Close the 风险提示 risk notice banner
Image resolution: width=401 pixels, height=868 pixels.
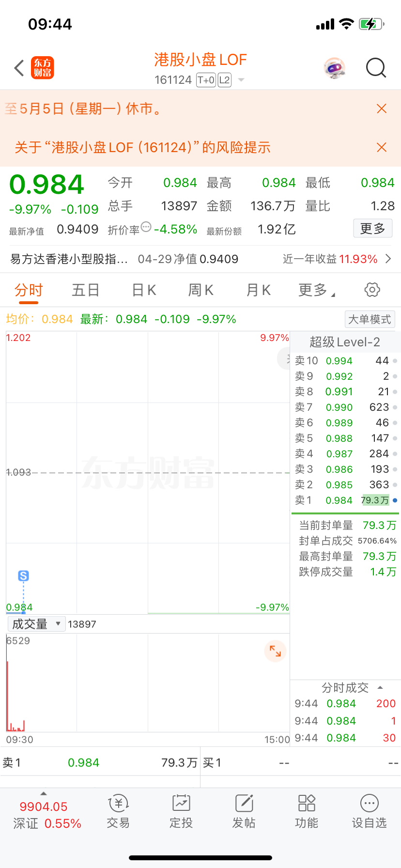click(x=382, y=147)
